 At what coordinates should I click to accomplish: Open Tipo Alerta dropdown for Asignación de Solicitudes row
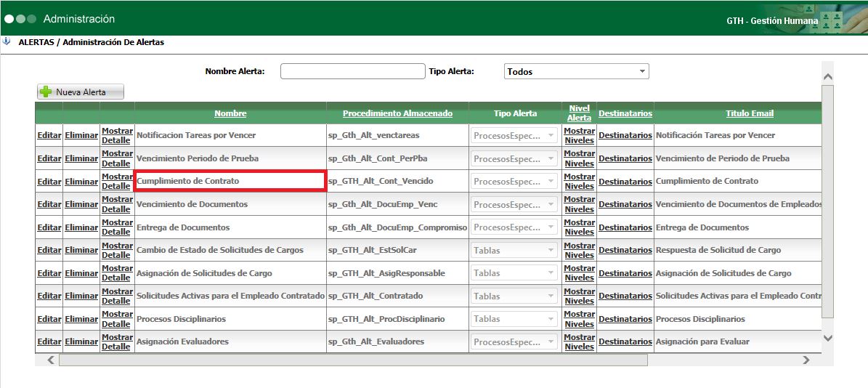(x=514, y=273)
